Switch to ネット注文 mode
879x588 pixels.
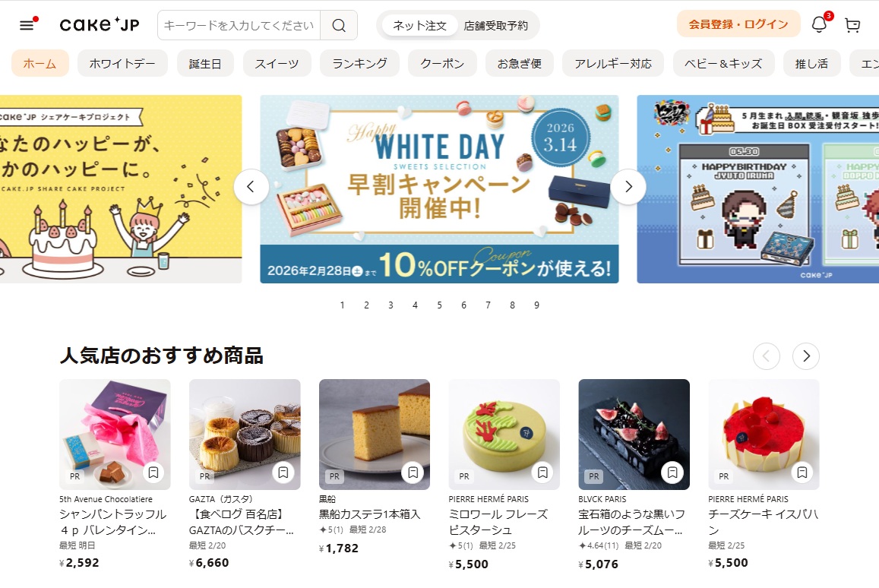419,25
